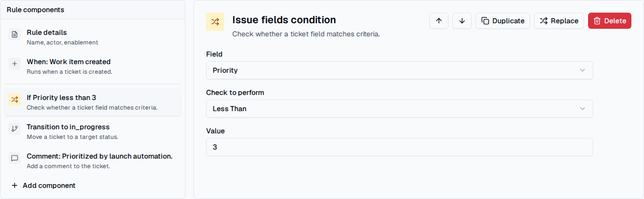This screenshot has height=199, width=644.
Task: Click the branch icon beside Transition to in_progress
Action: pyautogui.click(x=15, y=129)
